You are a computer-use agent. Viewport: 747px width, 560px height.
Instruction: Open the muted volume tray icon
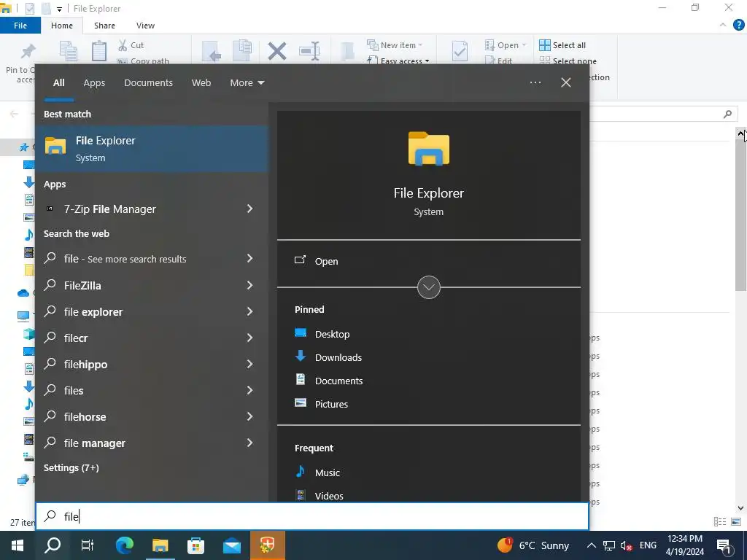(x=627, y=545)
